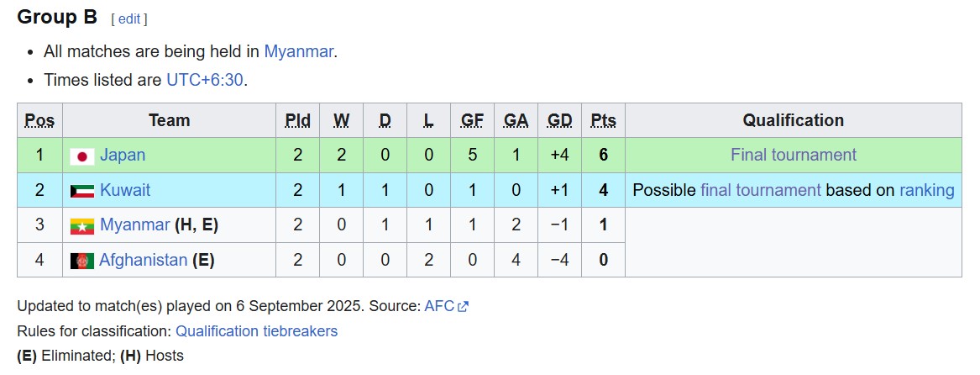Click final tournament link in Kuwait row
This screenshot has width=980, height=375.
click(x=761, y=190)
